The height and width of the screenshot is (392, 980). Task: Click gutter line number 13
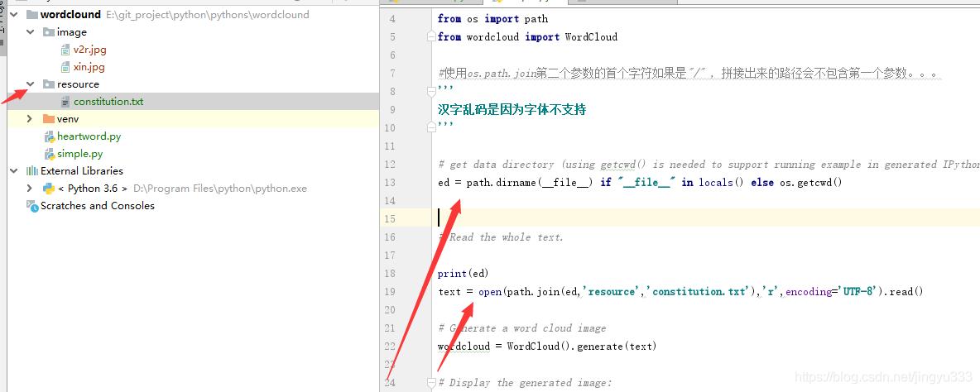tap(390, 182)
